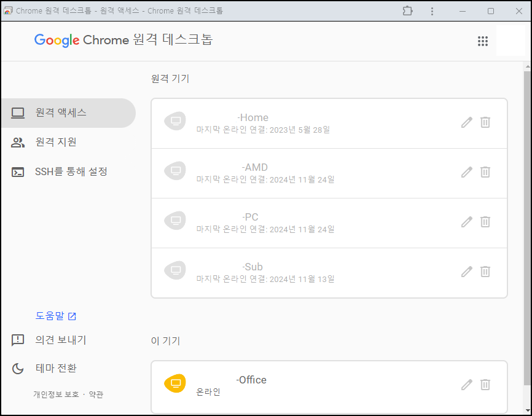Select the 원격 액세스 tab
532x416 pixels.
point(68,113)
